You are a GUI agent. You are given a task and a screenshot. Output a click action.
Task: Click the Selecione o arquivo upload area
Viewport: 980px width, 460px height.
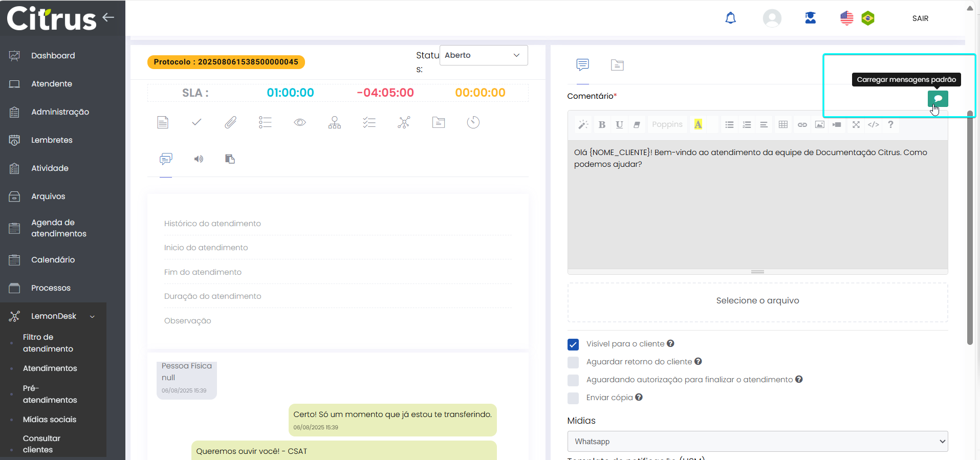click(757, 301)
